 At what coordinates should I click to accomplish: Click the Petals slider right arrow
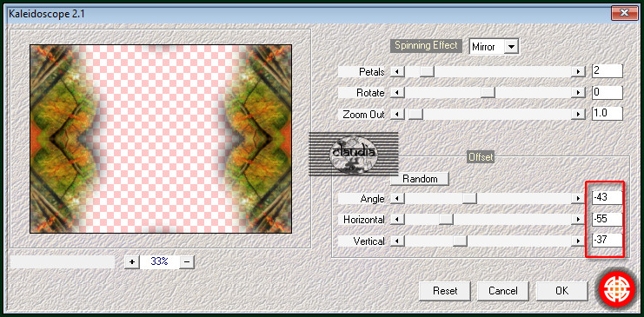coord(578,72)
